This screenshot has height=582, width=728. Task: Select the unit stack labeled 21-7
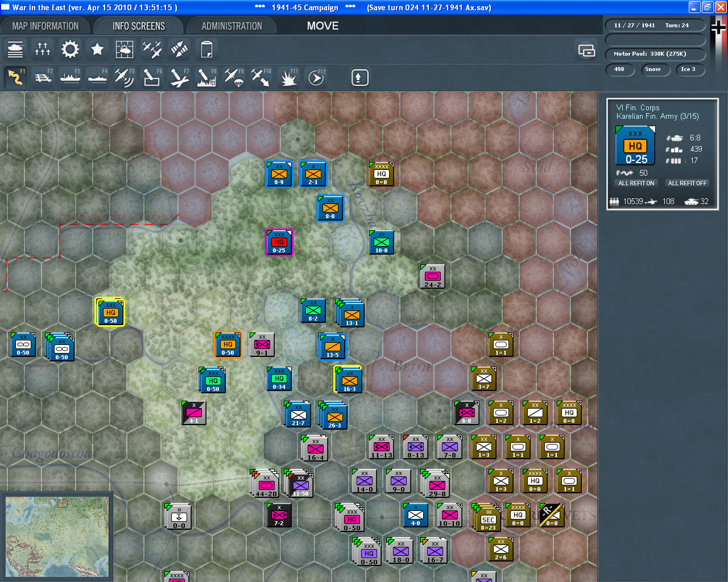tap(298, 414)
